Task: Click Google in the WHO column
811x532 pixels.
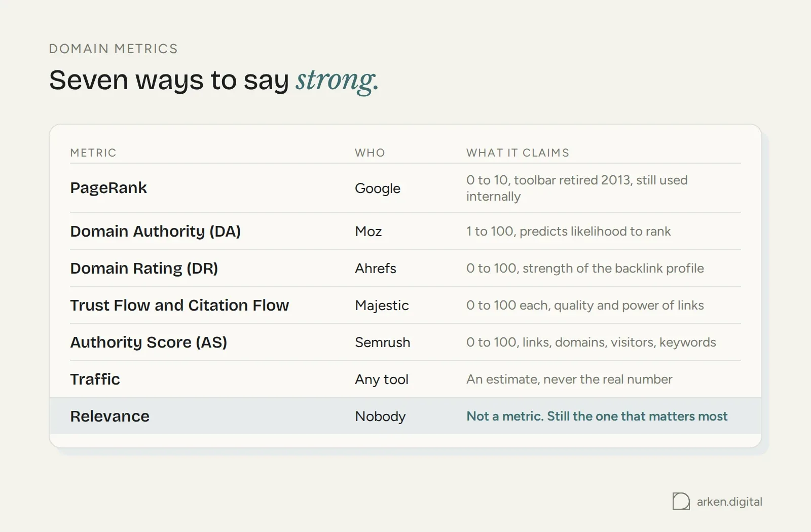Action: pos(378,188)
